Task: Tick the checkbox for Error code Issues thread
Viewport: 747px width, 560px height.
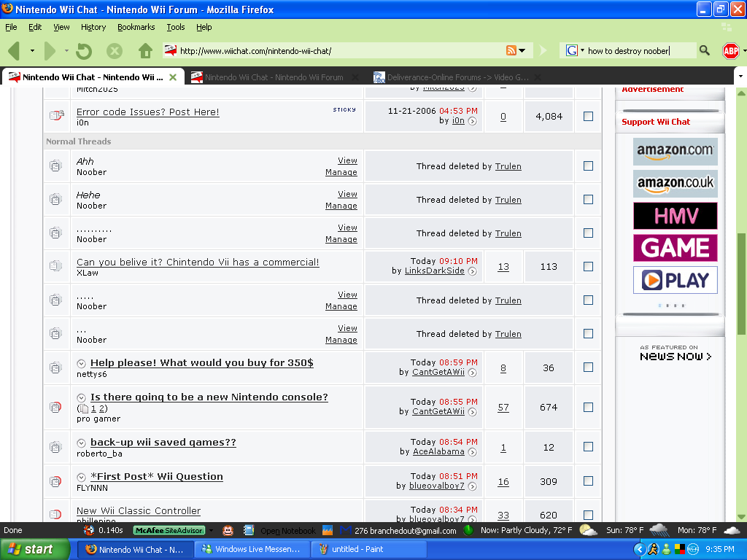Action: pyautogui.click(x=589, y=116)
